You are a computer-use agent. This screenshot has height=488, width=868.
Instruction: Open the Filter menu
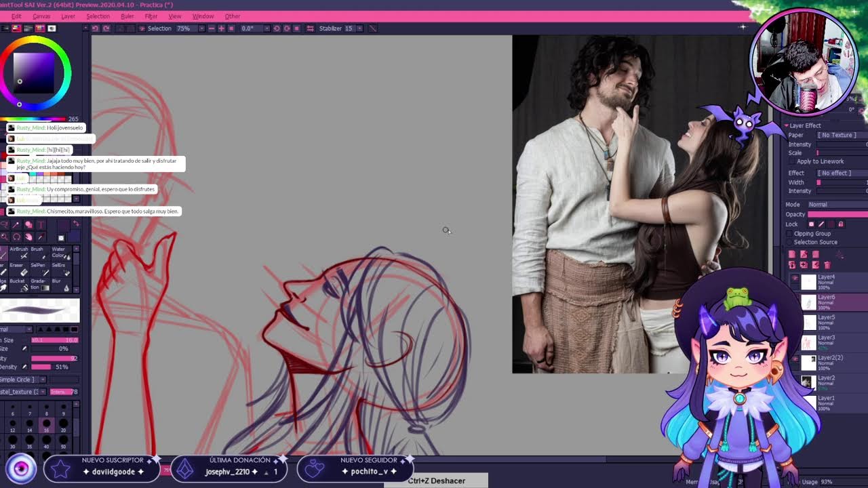[x=151, y=16]
